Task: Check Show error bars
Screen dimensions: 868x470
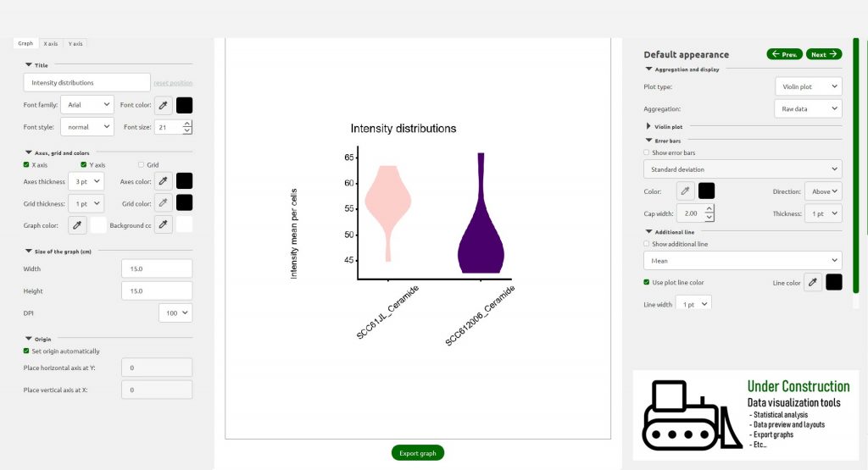Action: click(x=648, y=152)
